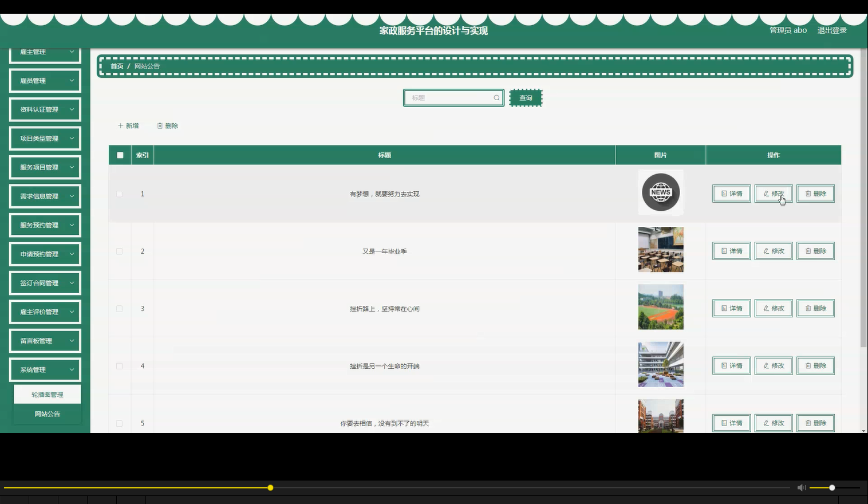Click the 退出登录 link
This screenshot has width=868, height=504.
832,30
